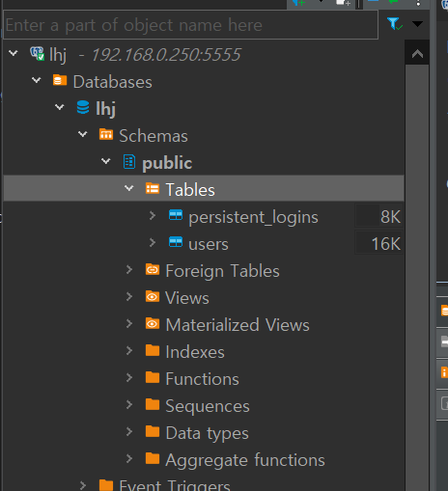Screen dimensions: 448x491
Task: Click the blue filter funnel icon
Action: [x=394, y=24]
